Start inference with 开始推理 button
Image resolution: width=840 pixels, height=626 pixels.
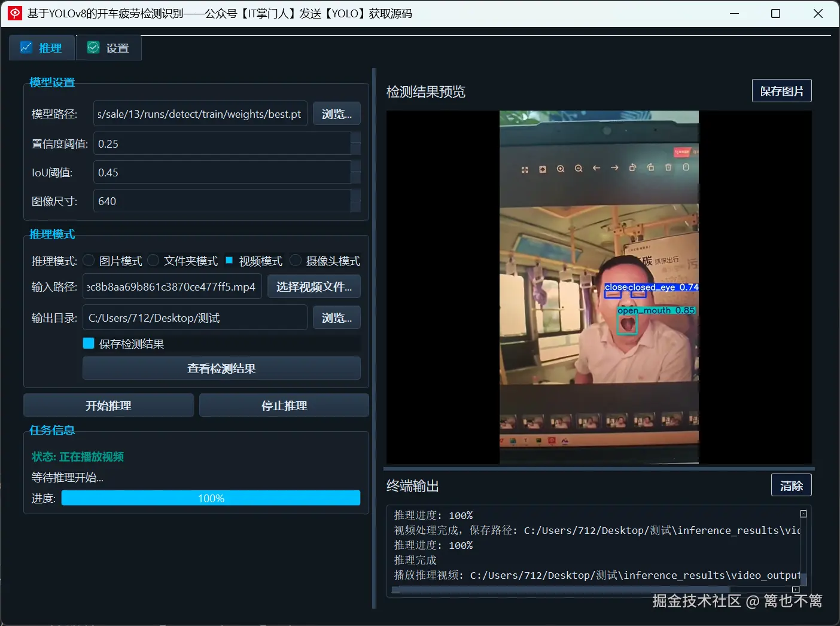point(108,405)
